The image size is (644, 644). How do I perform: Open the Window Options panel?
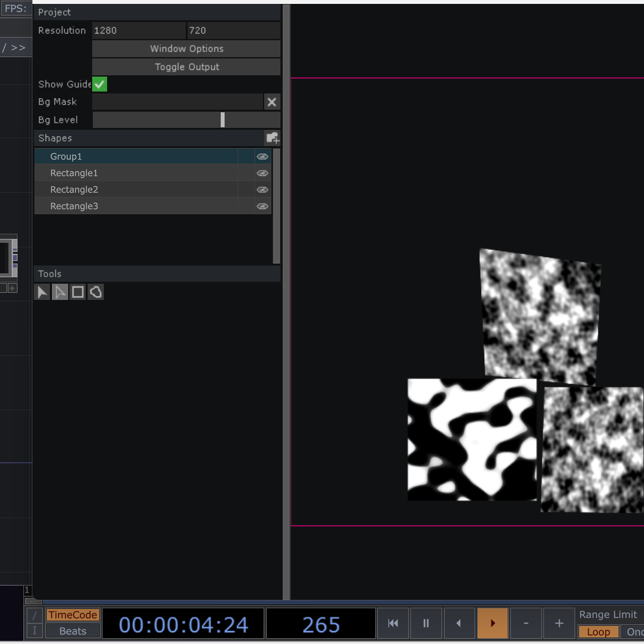click(x=186, y=48)
